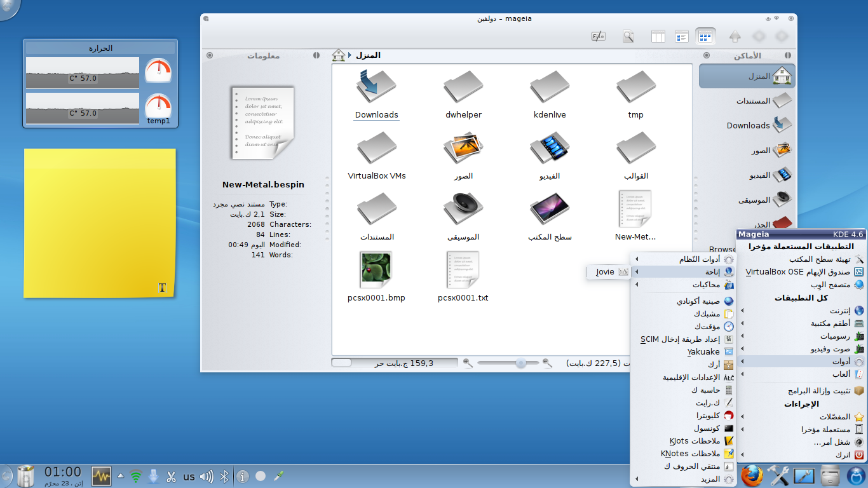Click the free disk space bar 159,3
Screen dimensions: 868x488
[394, 363]
